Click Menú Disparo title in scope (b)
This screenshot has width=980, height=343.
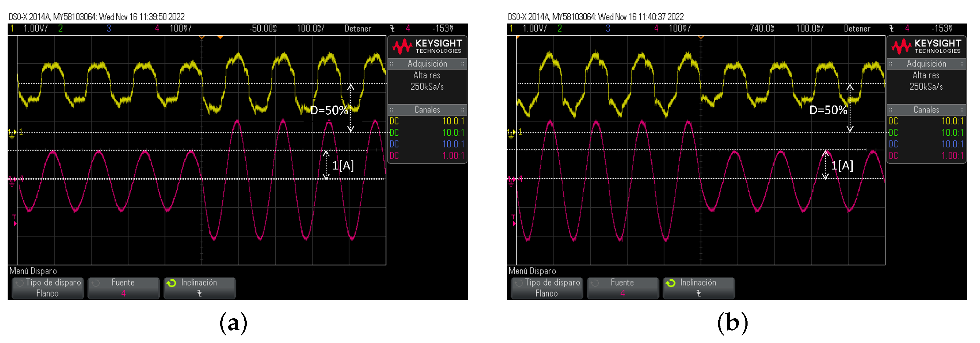[532, 271]
